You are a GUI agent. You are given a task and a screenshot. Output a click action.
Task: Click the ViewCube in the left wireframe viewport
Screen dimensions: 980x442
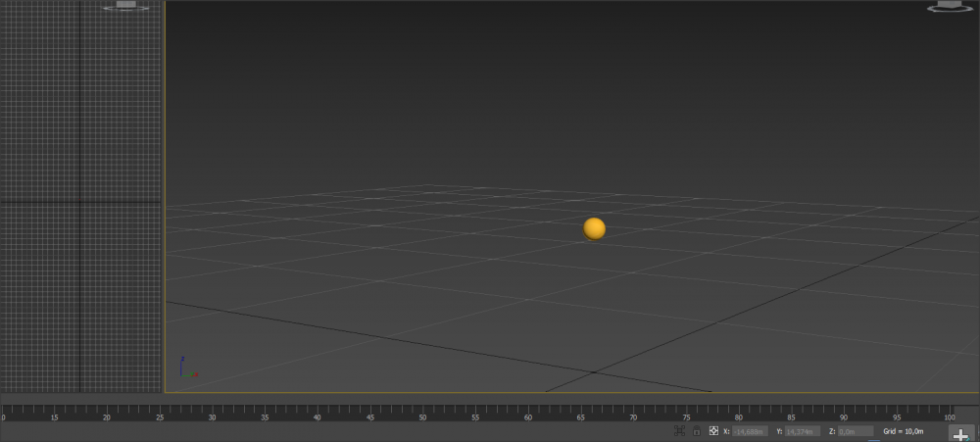[x=125, y=6]
